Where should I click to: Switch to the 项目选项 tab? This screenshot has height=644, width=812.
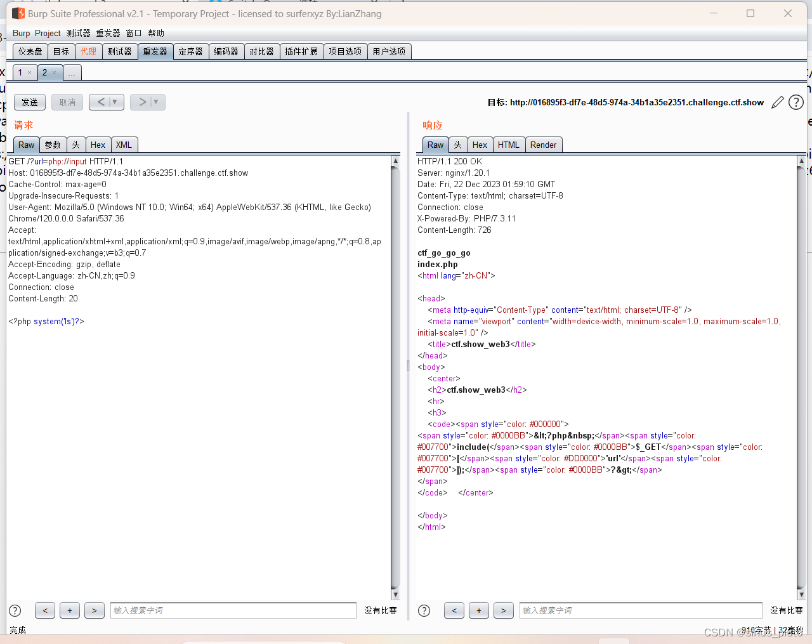pyautogui.click(x=345, y=51)
